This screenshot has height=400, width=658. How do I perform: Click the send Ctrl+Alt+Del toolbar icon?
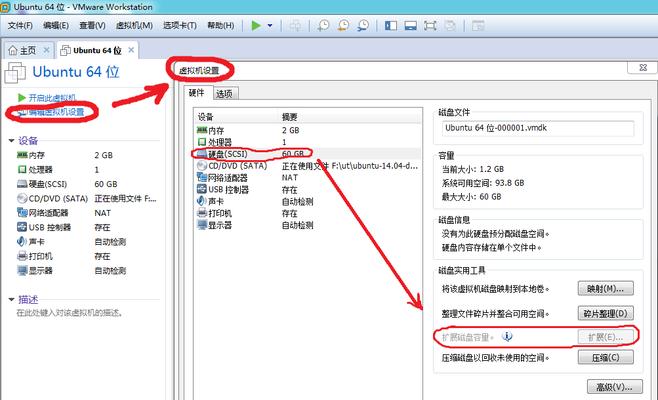point(295,26)
